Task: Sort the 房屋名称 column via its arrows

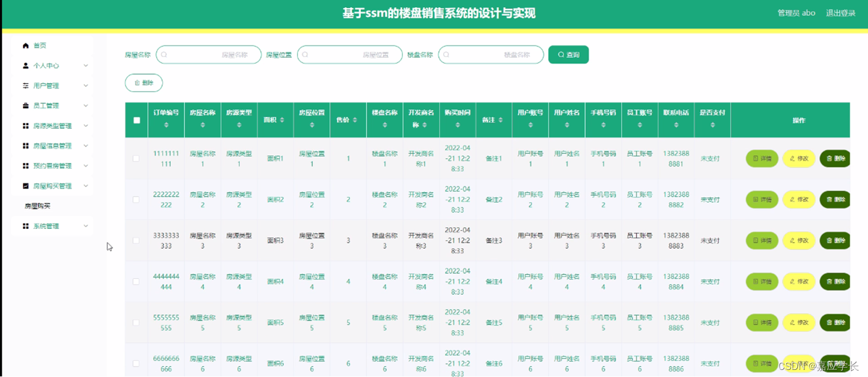Action: 203,125
